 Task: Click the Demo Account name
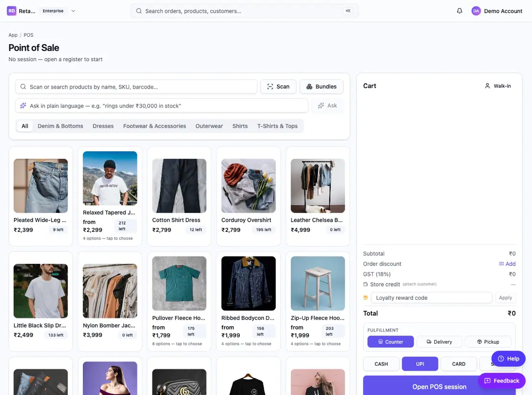click(503, 11)
